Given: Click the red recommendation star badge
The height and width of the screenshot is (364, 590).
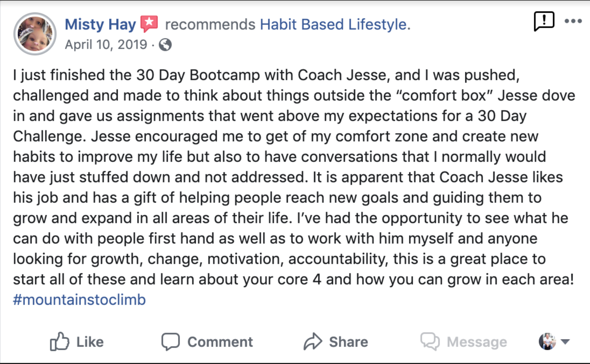Looking at the screenshot, I should tap(149, 24).
